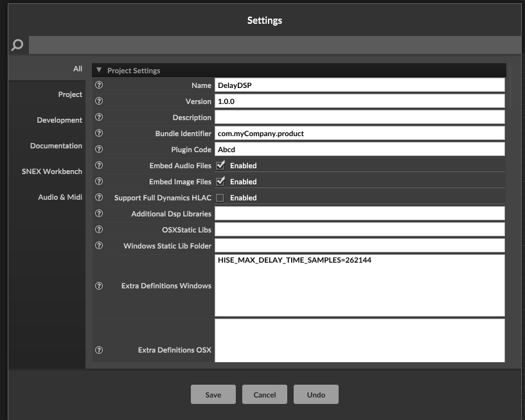Open help for the Description setting

(99, 117)
